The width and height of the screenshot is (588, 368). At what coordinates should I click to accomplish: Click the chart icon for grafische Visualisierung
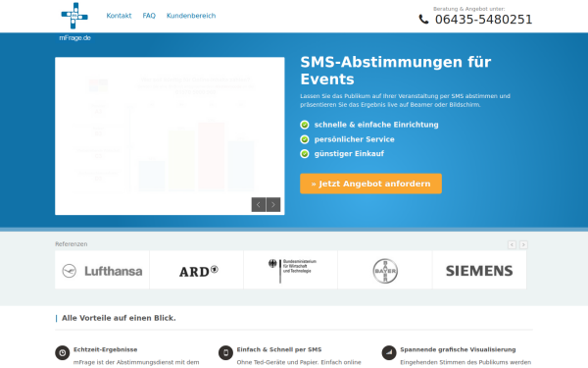pyautogui.click(x=389, y=353)
